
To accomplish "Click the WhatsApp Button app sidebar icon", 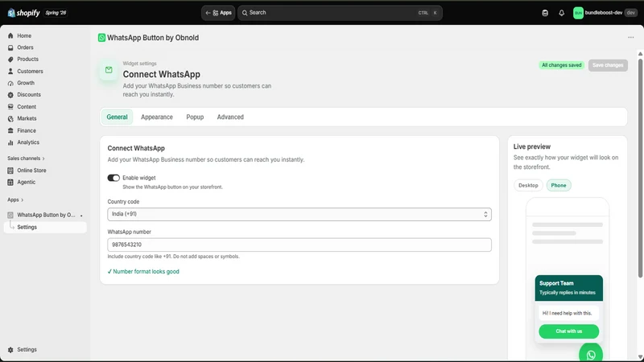I will (10, 215).
